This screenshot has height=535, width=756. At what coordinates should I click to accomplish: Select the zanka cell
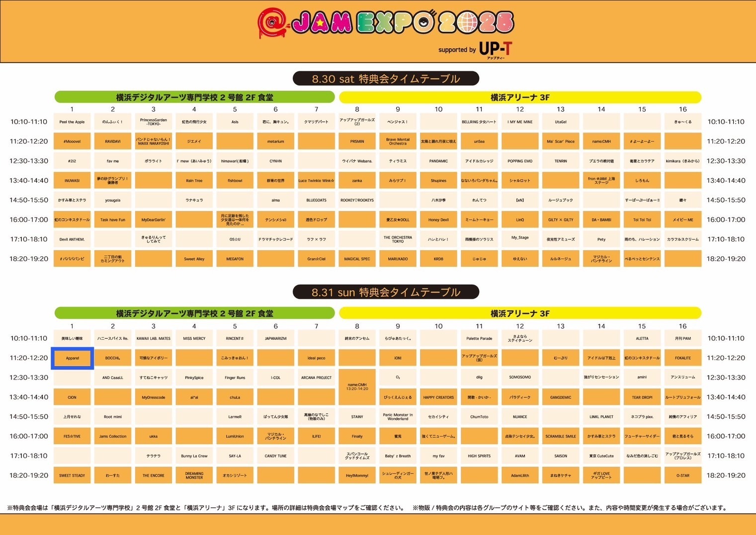click(357, 180)
